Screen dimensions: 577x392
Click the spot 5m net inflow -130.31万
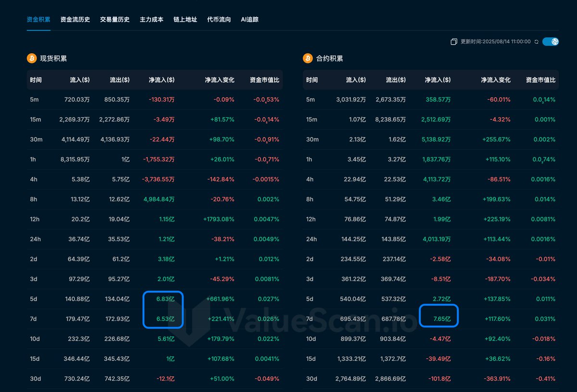162,100
